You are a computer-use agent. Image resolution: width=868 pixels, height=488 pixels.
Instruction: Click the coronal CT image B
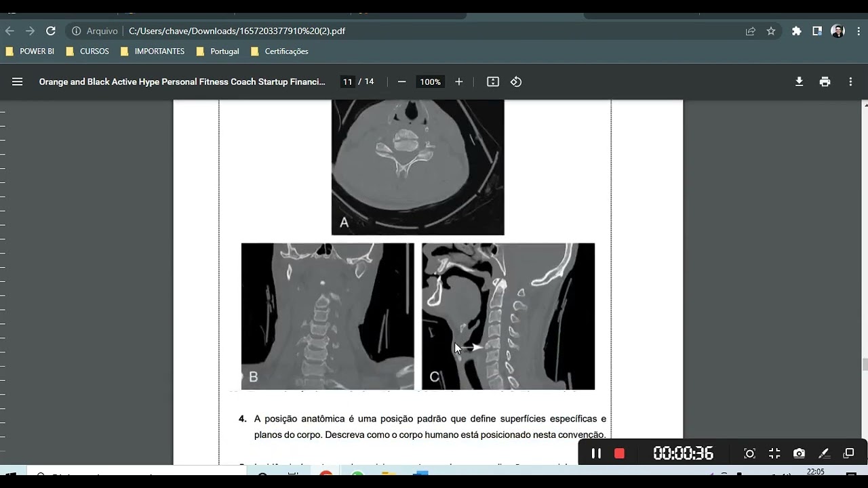pyautogui.click(x=328, y=316)
